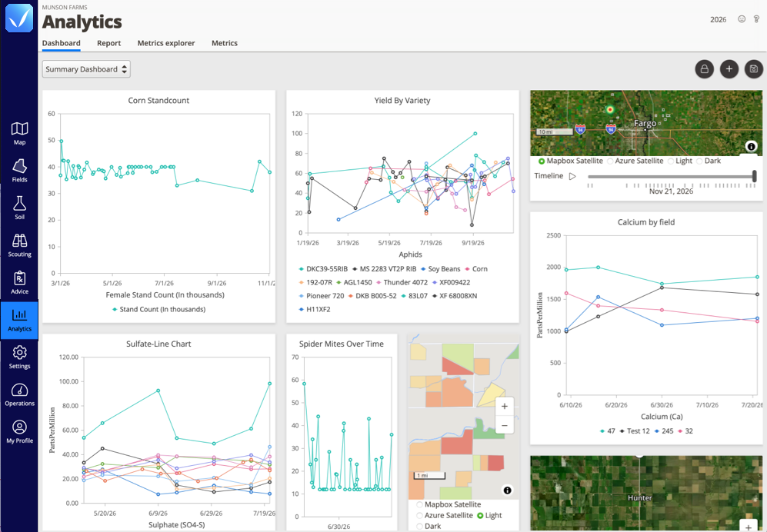Toggle Soy Beans legend series

pyautogui.click(x=440, y=269)
